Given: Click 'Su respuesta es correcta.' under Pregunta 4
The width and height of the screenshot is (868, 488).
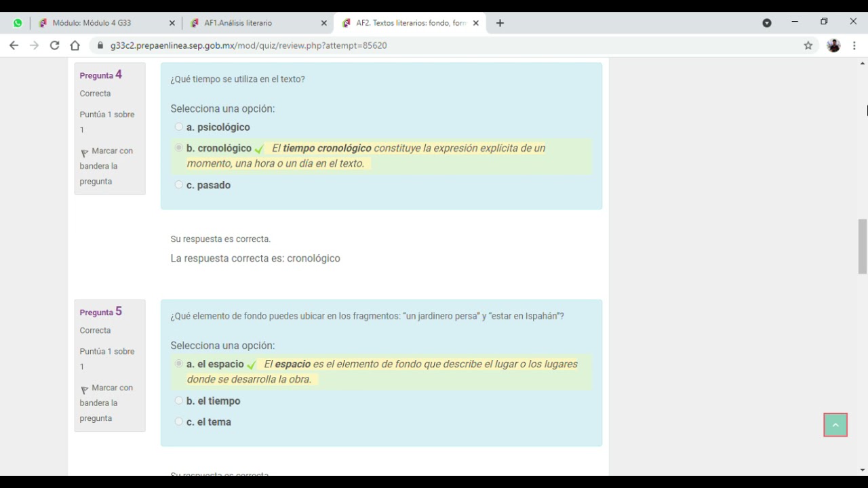Looking at the screenshot, I should (x=220, y=239).
